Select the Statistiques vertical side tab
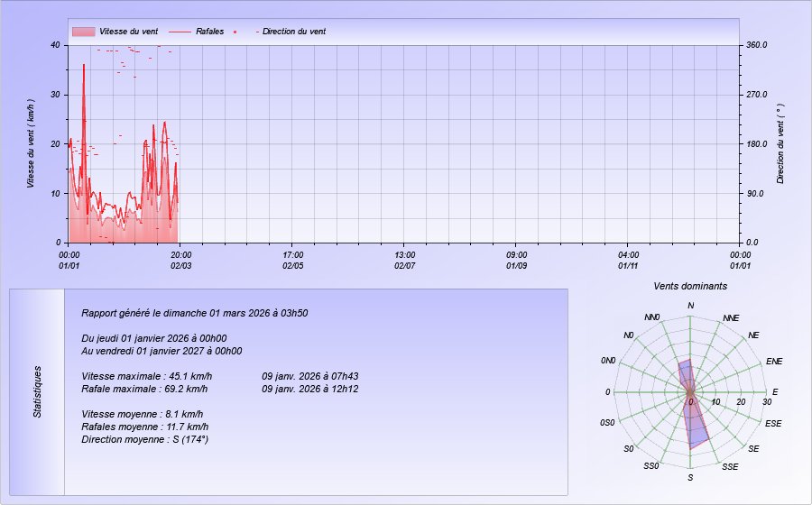The width and height of the screenshot is (812, 505). [37, 391]
